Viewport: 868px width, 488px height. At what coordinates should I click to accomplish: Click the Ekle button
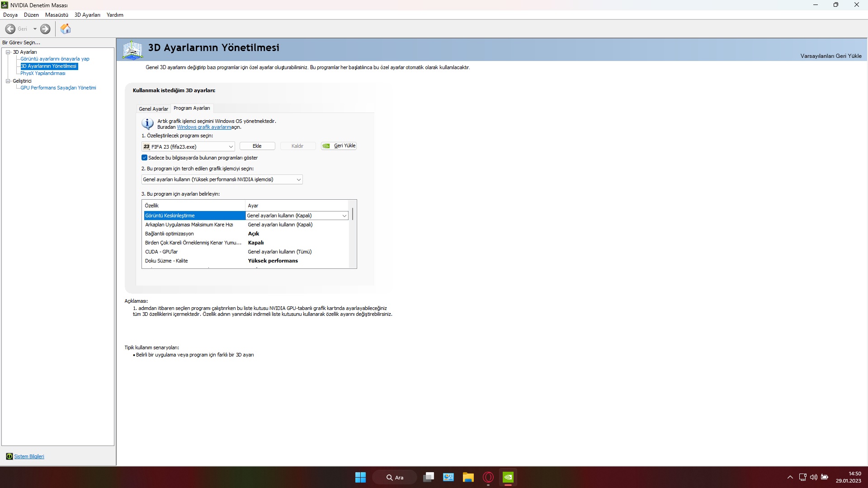[x=257, y=146]
